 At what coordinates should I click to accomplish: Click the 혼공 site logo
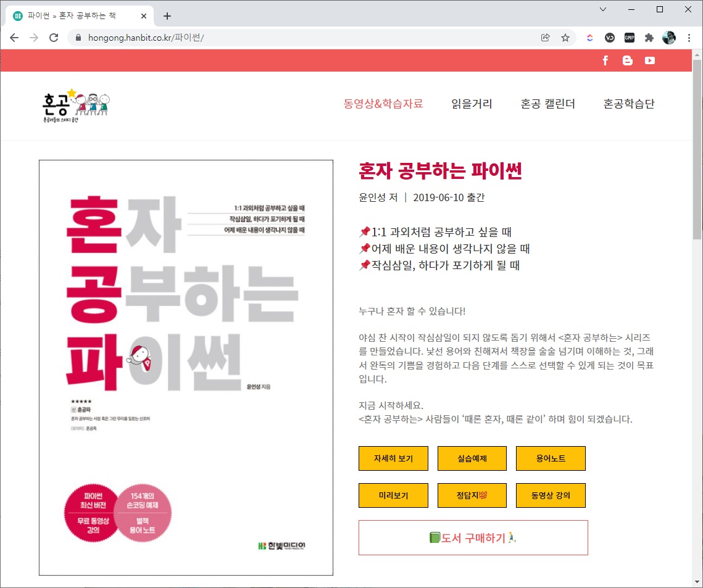click(x=76, y=106)
